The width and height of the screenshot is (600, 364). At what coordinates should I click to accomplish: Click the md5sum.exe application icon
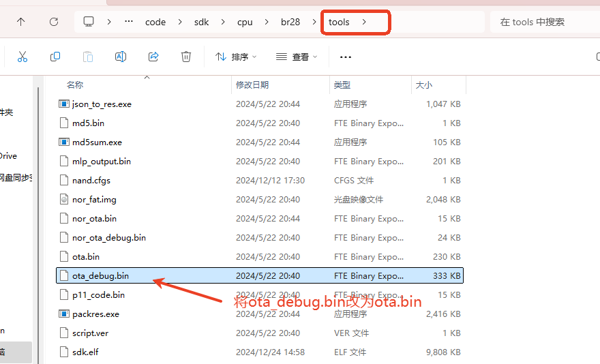click(64, 142)
